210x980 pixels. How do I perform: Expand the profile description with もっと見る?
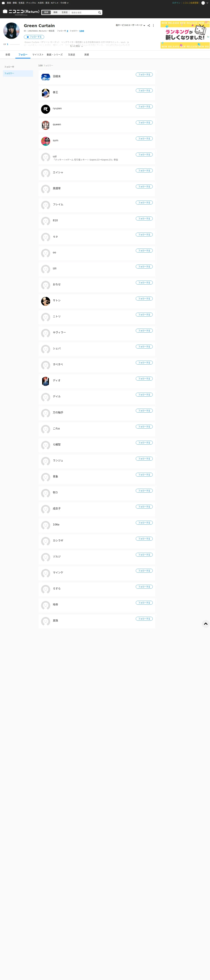pyautogui.click(x=76, y=46)
